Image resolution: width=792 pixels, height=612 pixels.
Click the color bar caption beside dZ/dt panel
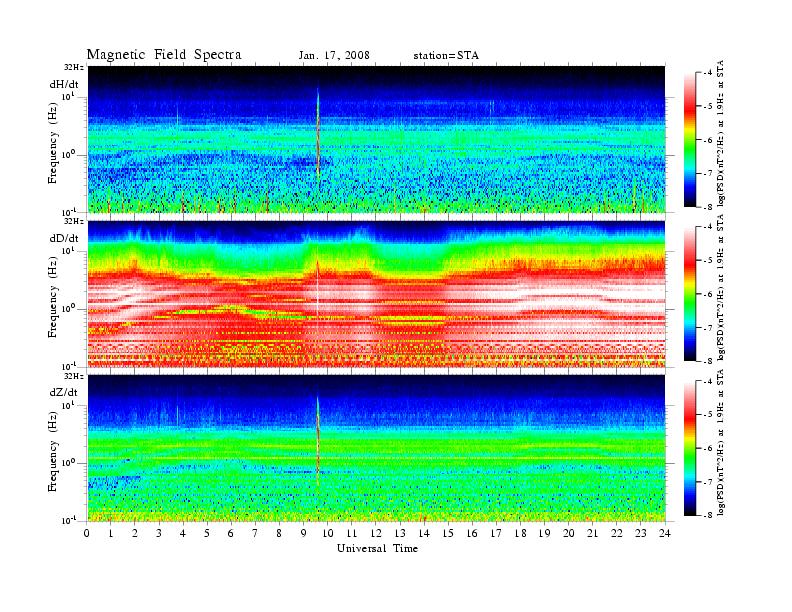click(721, 442)
